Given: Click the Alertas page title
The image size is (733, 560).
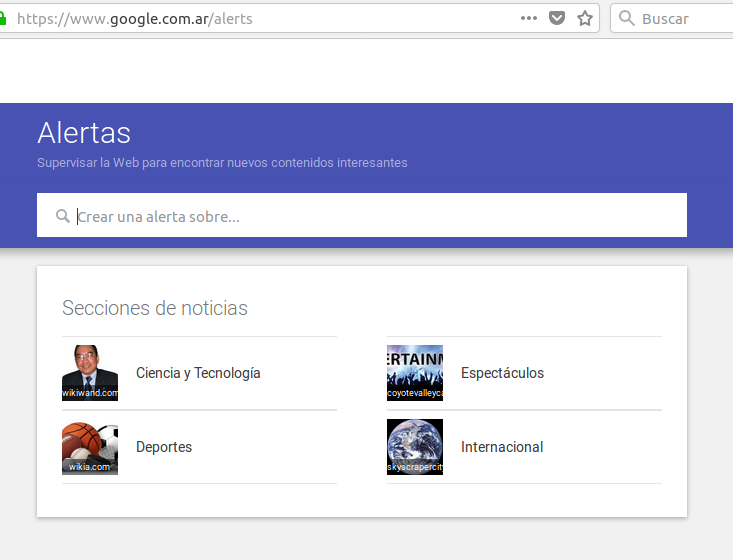Looking at the screenshot, I should click(x=84, y=133).
